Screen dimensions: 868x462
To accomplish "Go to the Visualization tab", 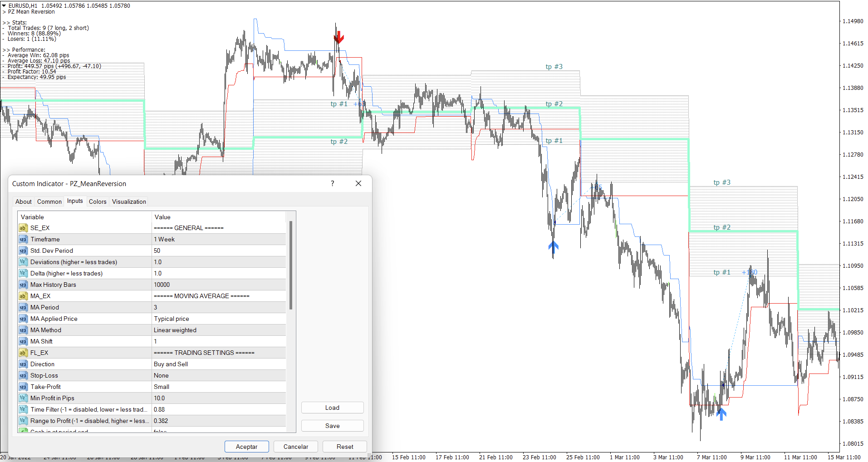I will pos(129,202).
